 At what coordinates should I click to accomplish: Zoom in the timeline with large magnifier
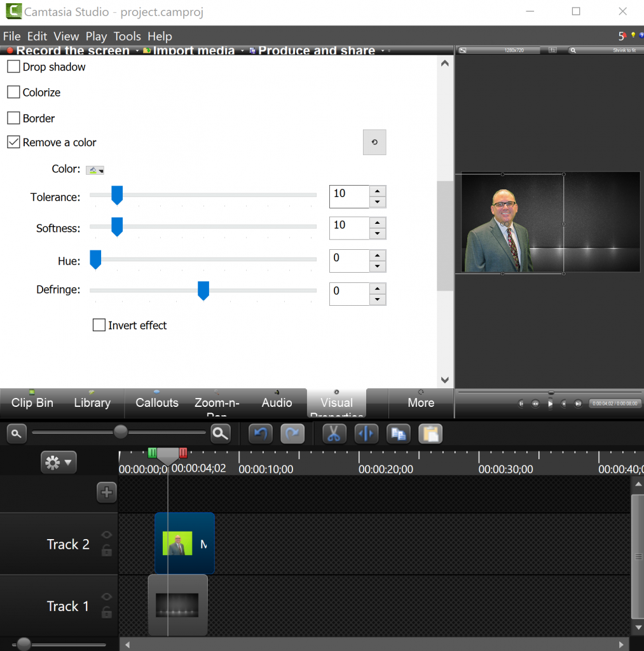point(220,434)
